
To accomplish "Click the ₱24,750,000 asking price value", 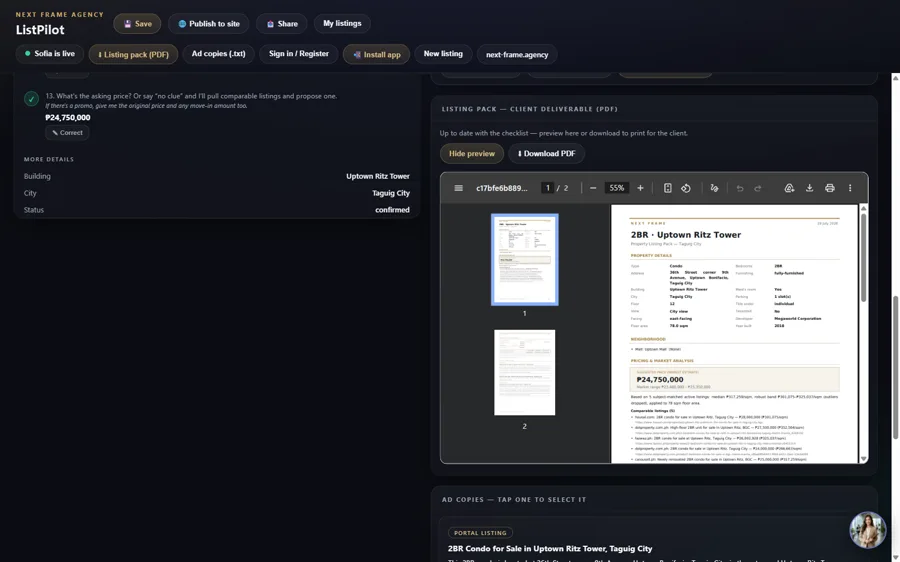I will click(68, 118).
